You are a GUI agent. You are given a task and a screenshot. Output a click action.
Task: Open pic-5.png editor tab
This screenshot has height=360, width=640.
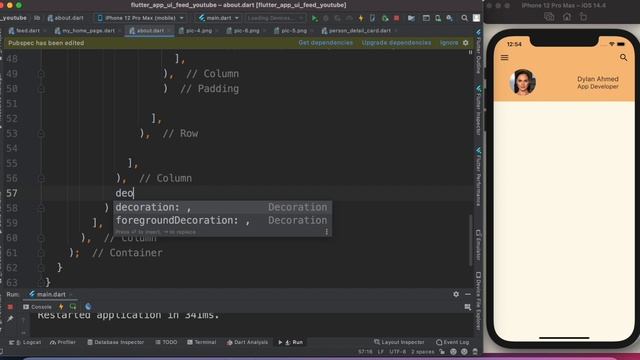pos(294,31)
